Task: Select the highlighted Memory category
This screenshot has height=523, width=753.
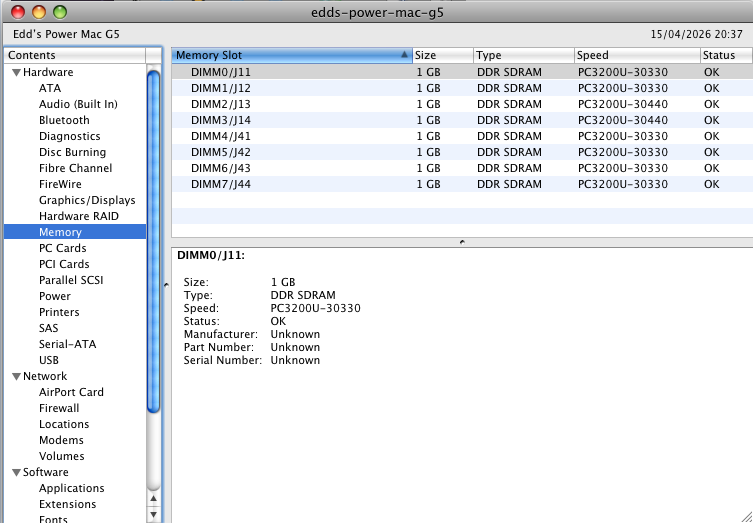Action: (x=75, y=232)
